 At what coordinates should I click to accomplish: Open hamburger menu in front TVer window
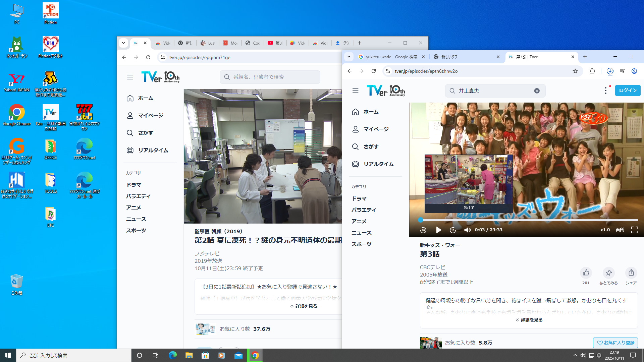(x=355, y=91)
